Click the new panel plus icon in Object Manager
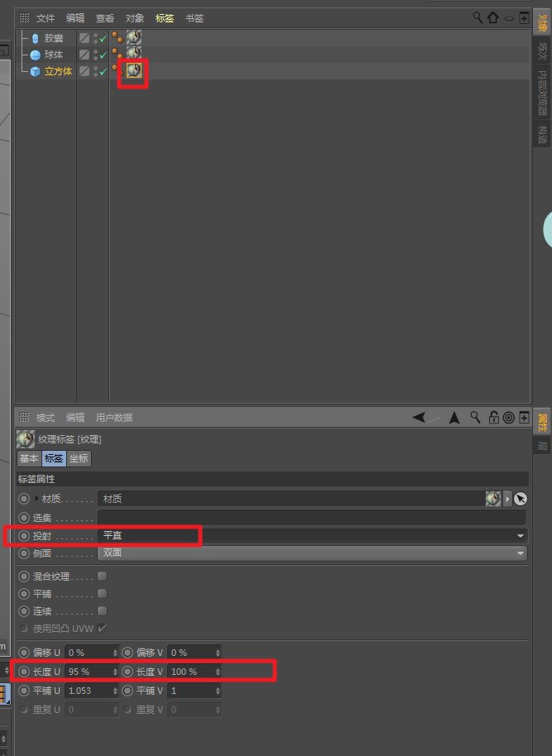552x756 pixels. coord(524,18)
